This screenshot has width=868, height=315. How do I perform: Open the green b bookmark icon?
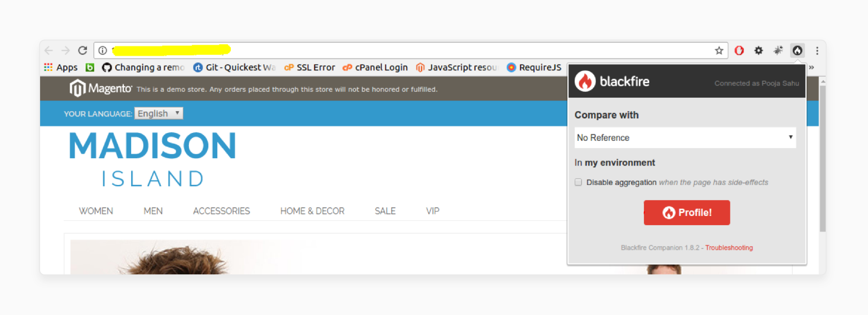pos(90,67)
